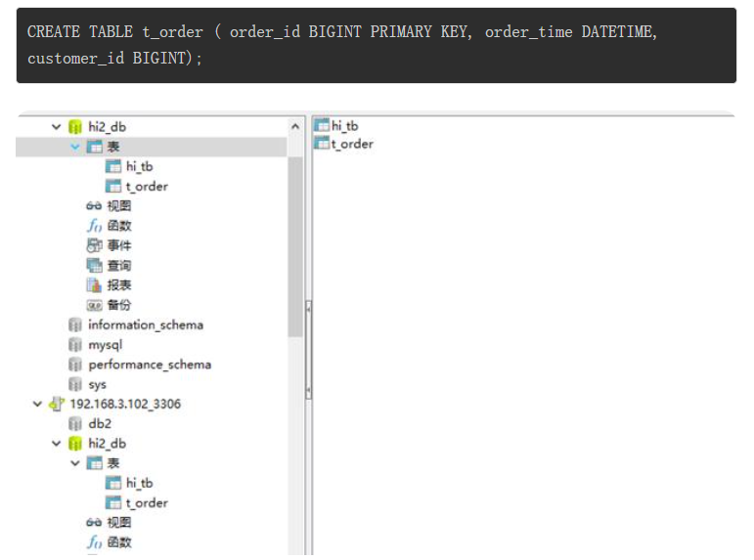Open 视图 glasses icon under 192.168.3.102_3306 connection
The width and height of the screenshot is (754, 560).
point(94,523)
